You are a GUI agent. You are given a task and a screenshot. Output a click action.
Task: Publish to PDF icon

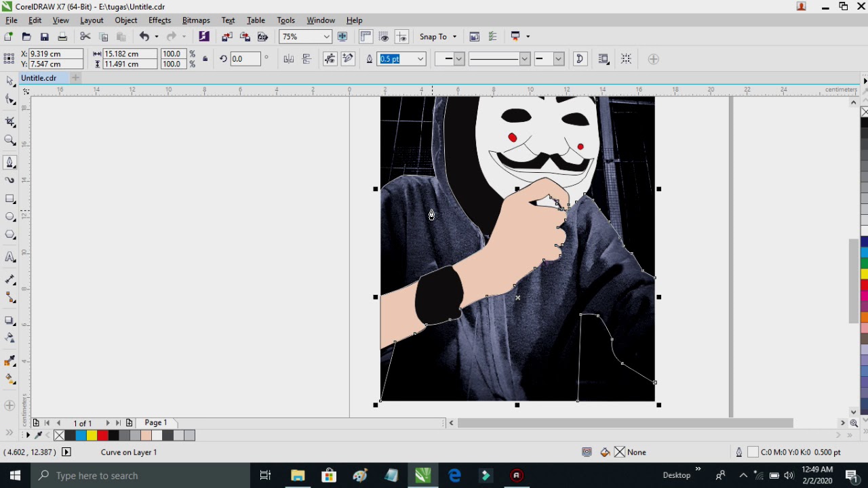point(262,37)
